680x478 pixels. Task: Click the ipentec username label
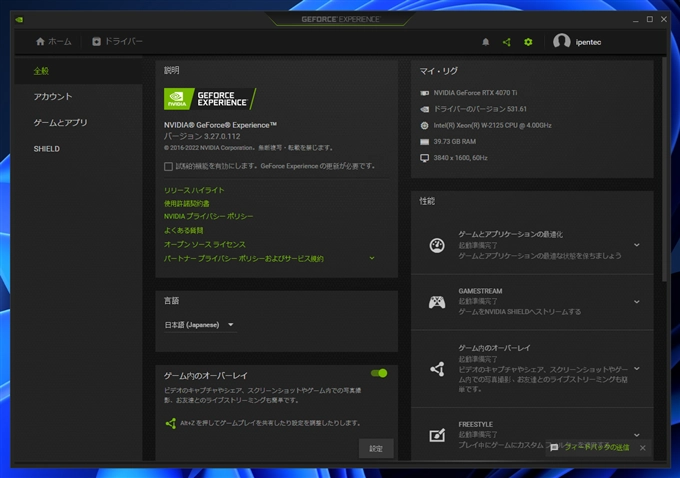[588, 42]
